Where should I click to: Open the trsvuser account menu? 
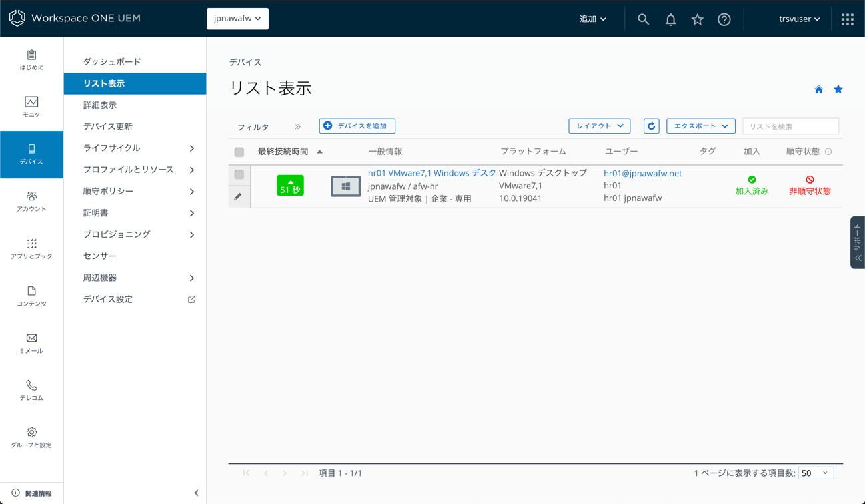pyautogui.click(x=800, y=19)
